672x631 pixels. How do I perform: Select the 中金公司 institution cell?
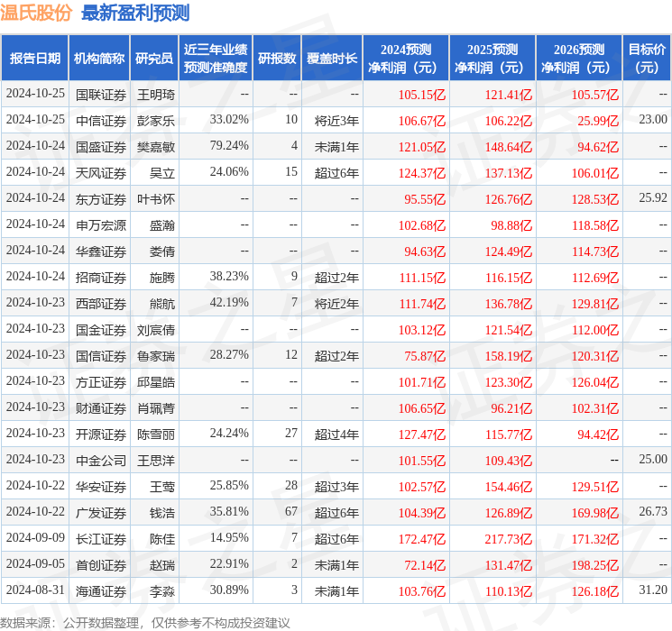tap(101, 461)
